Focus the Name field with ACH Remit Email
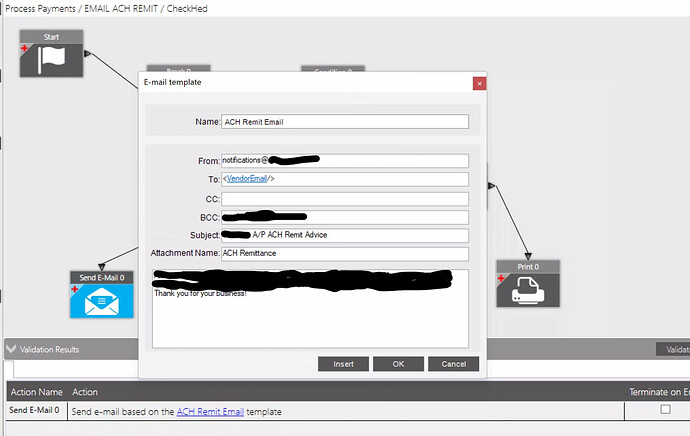Screen dimensions: 690x436 coord(345,122)
